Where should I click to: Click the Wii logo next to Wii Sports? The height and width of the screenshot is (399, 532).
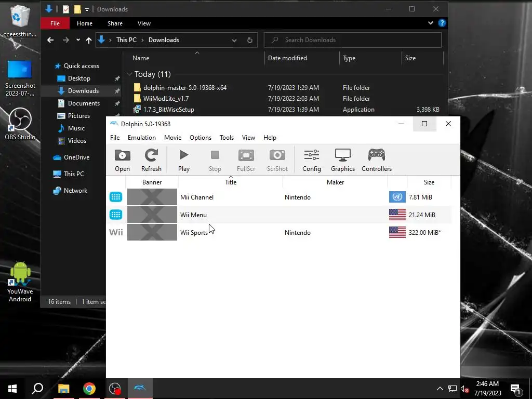point(116,232)
